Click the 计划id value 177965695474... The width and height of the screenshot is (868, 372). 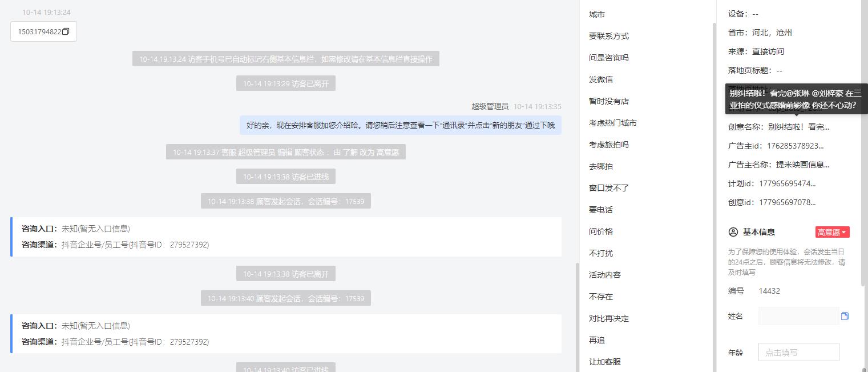point(788,183)
